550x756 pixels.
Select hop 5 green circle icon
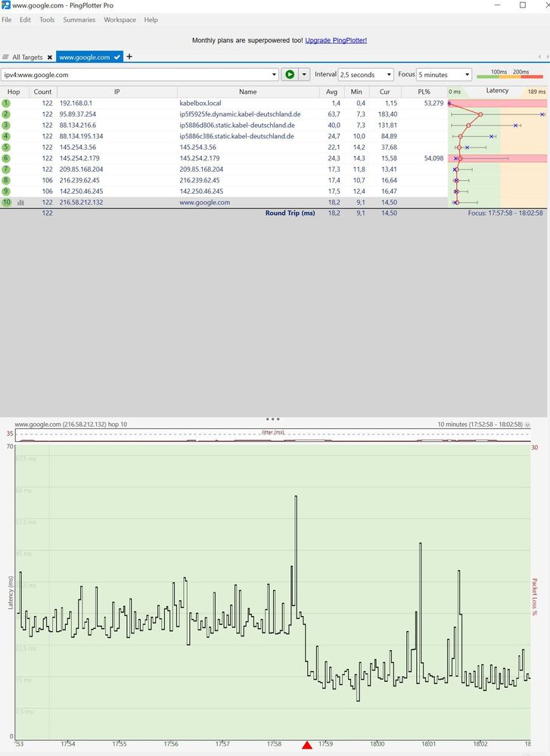coord(6,147)
